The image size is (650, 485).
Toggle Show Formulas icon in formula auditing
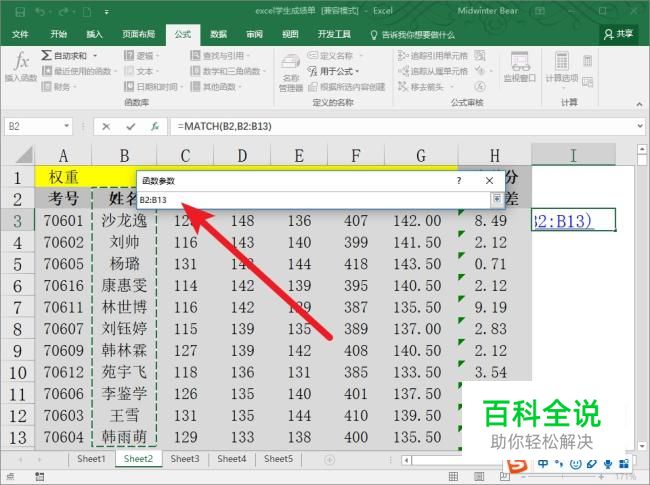[x=480, y=56]
